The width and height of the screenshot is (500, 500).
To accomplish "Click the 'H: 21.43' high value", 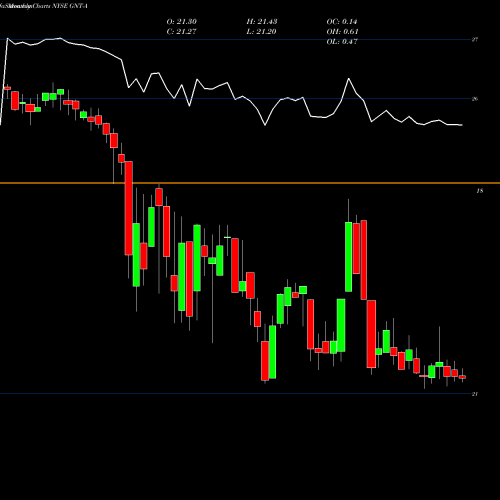I will pos(262,22).
